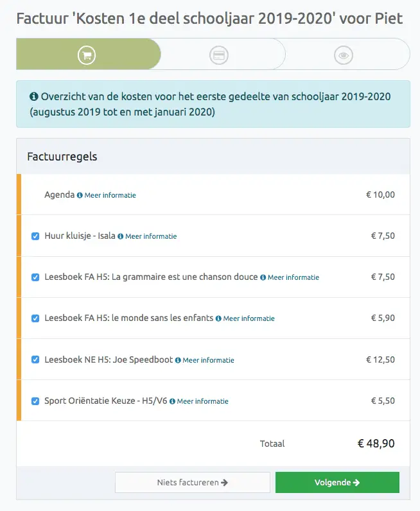Viewport: 420px width, 511px height.
Task: Click the credit card payment step icon
Action: point(218,55)
